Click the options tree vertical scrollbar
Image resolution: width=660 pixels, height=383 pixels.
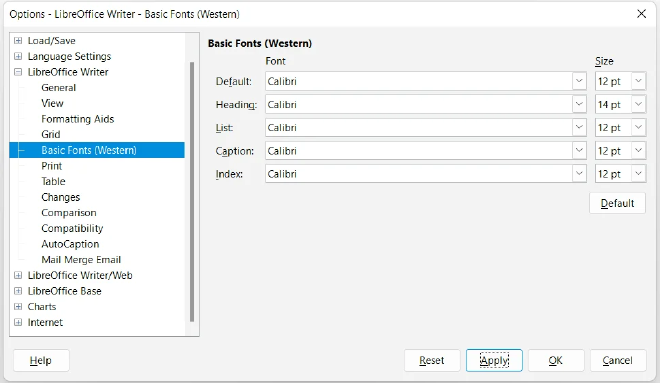(192, 192)
